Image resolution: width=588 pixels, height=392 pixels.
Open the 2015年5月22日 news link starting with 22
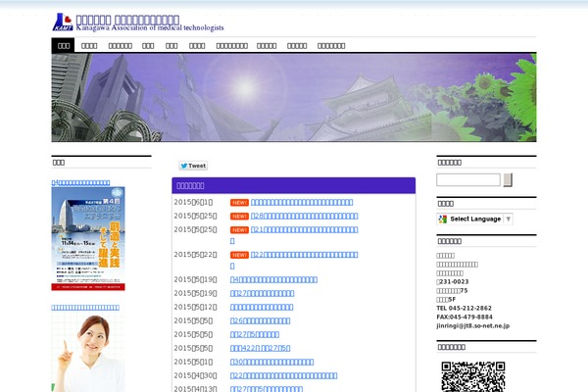304,255
